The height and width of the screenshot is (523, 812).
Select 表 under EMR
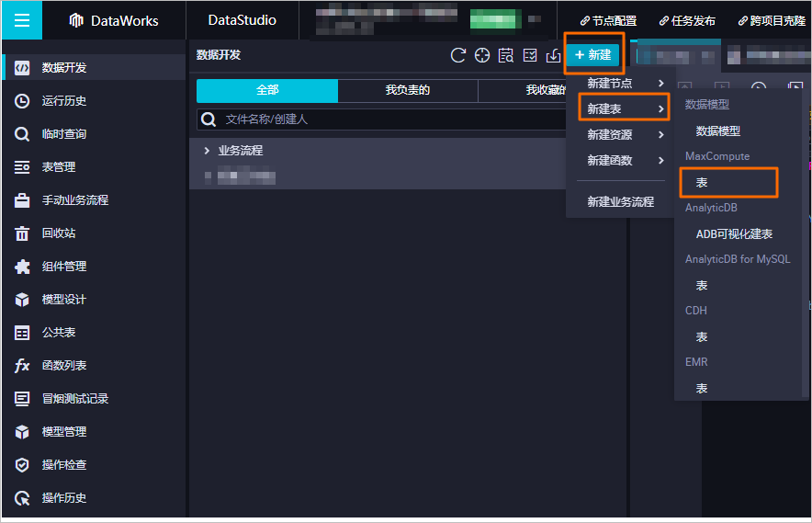[702, 388]
